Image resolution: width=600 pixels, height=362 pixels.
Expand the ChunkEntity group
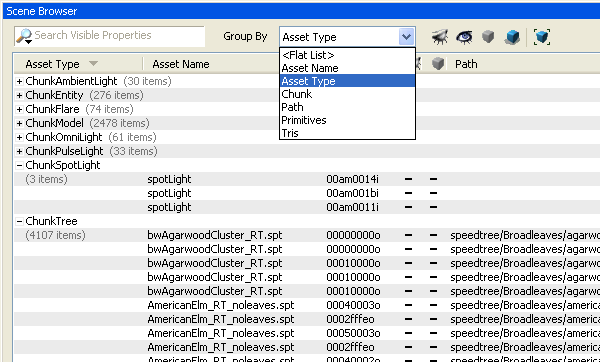(20, 95)
